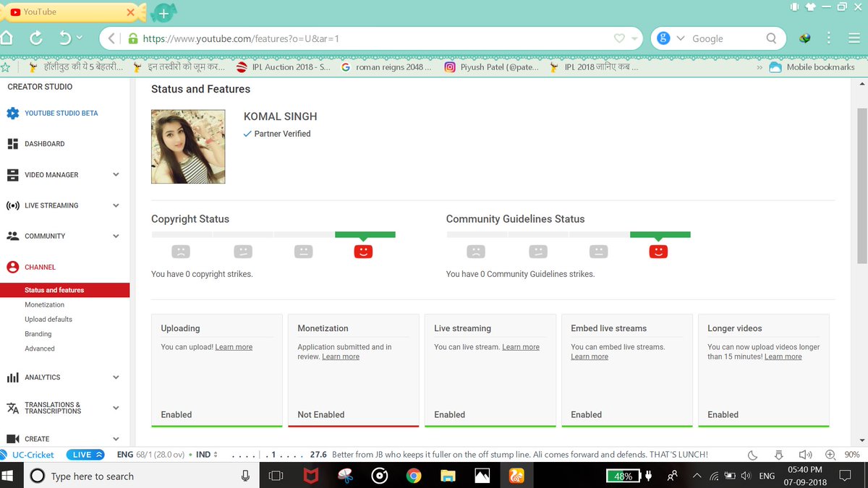Open the Photos app in taskbar
The width and height of the screenshot is (868, 488).
(482, 476)
